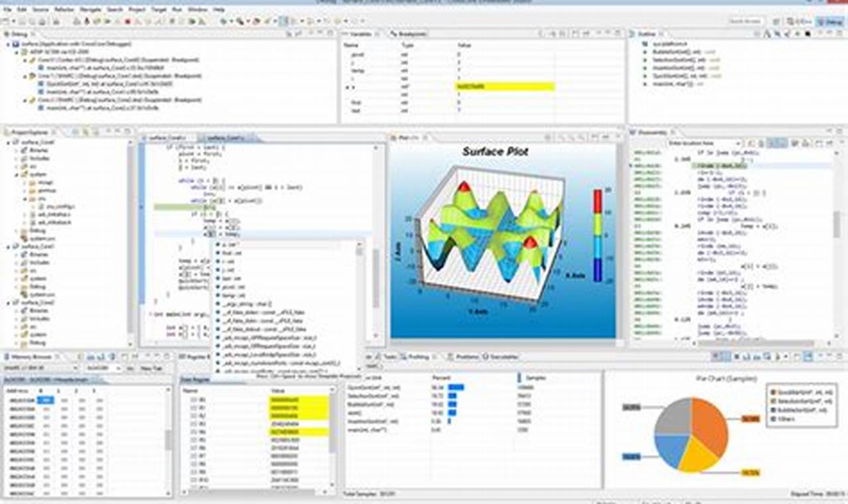
Task: Click the Step Over debug icon
Action: [149, 21]
